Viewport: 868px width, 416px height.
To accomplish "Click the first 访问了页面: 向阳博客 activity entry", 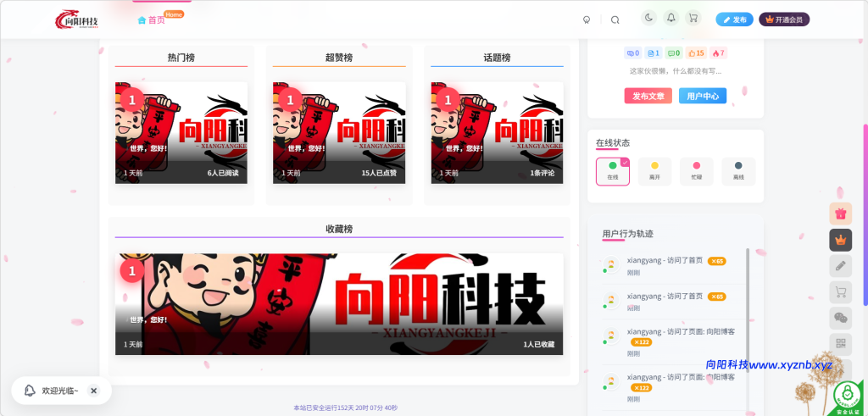I will click(x=673, y=342).
